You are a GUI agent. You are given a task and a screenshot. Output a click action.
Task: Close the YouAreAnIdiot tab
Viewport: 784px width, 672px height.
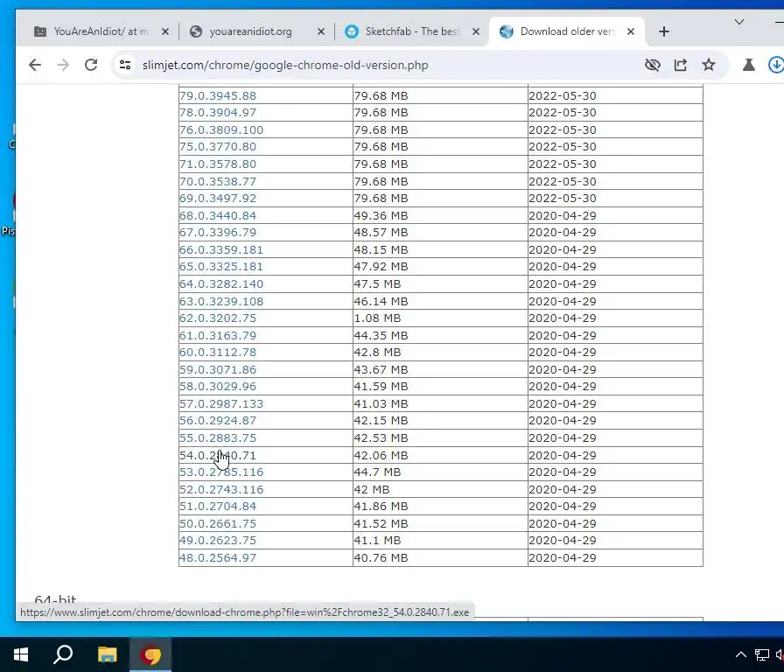[165, 31]
